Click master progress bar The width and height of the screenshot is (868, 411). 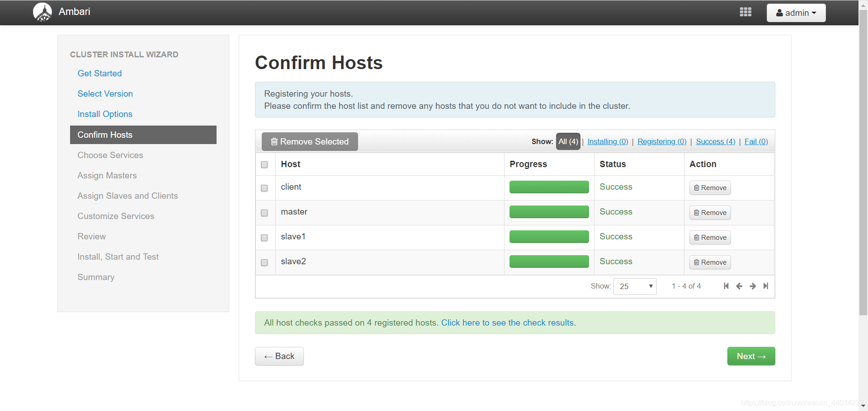coord(549,212)
